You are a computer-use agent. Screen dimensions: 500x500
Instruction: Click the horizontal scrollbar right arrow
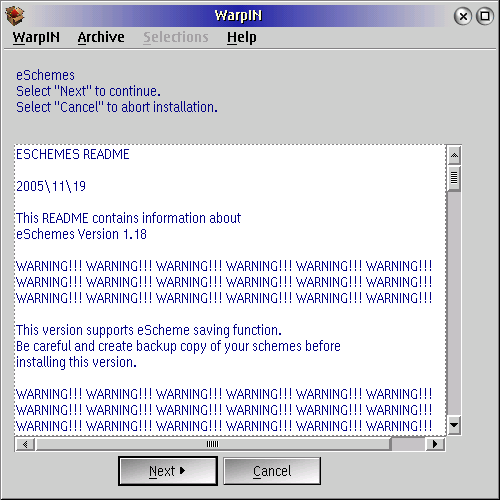pos(435,444)
